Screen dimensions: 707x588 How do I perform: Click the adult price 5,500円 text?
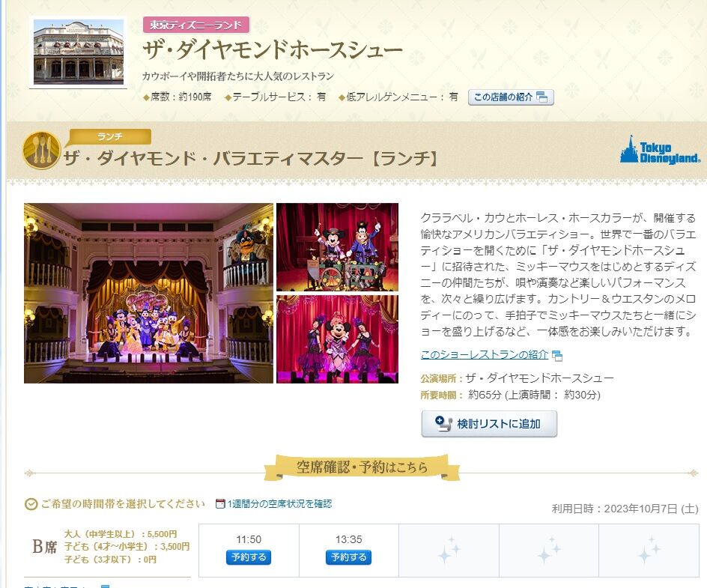click(121, 534)
